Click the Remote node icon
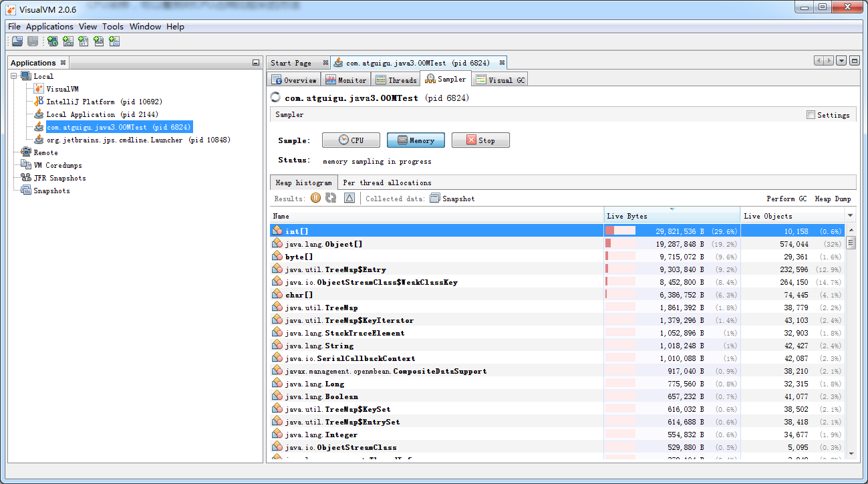 coord(26,152)
